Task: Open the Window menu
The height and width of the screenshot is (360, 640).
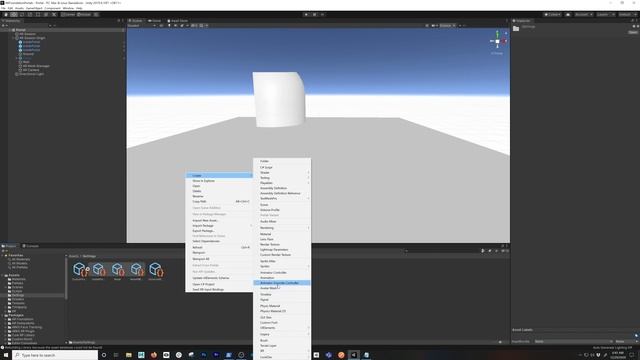Action: pos(68,8)
